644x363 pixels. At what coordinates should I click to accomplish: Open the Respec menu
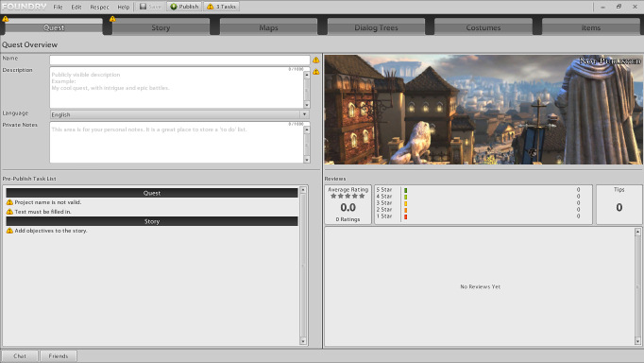pyautogui.click(x=99, y=7)
